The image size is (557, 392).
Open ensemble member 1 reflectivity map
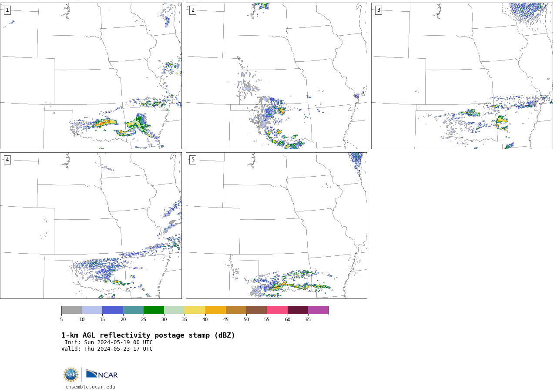pos(91,76)
